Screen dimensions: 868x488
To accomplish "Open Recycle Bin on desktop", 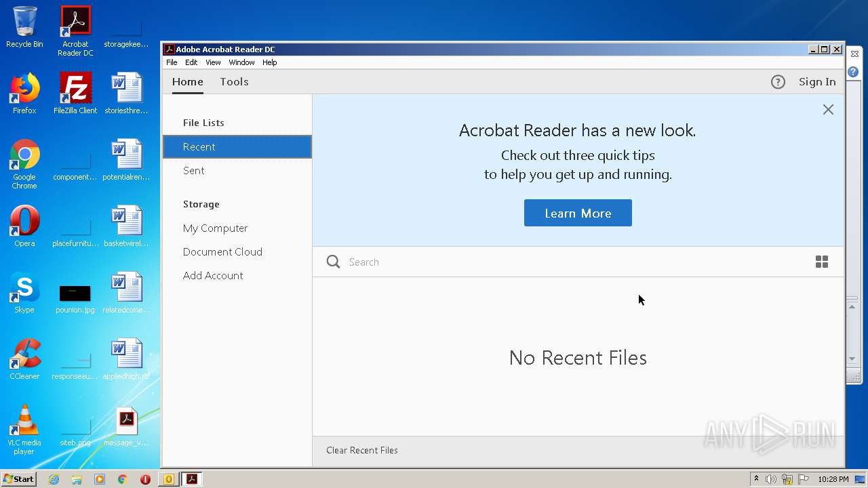I will click(x=24, y=28).
